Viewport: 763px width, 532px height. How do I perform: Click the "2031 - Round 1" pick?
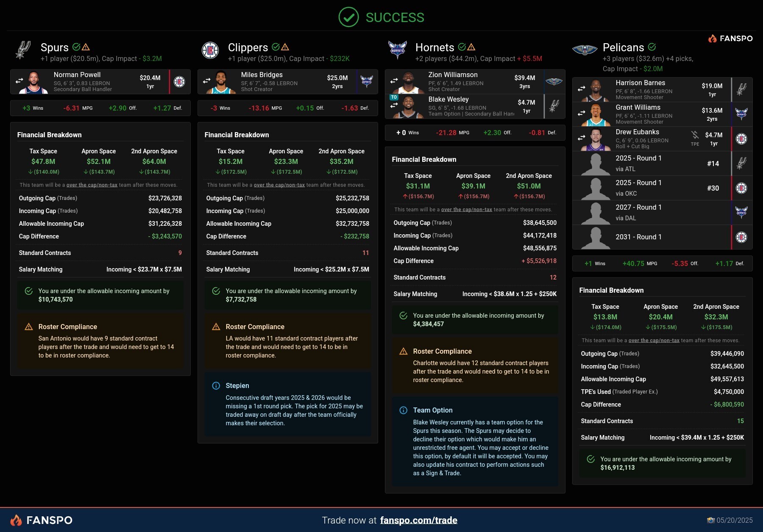point(662,237)
